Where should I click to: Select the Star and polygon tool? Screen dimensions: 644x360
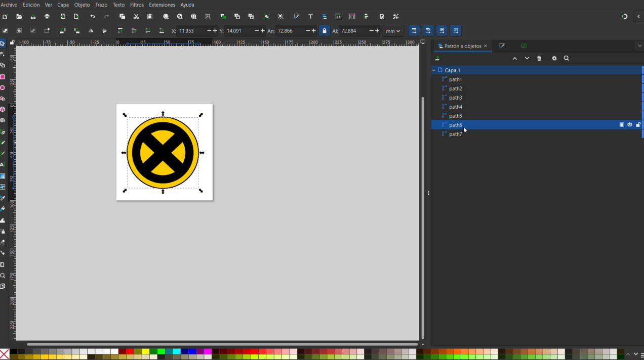(x=3, y=99)
